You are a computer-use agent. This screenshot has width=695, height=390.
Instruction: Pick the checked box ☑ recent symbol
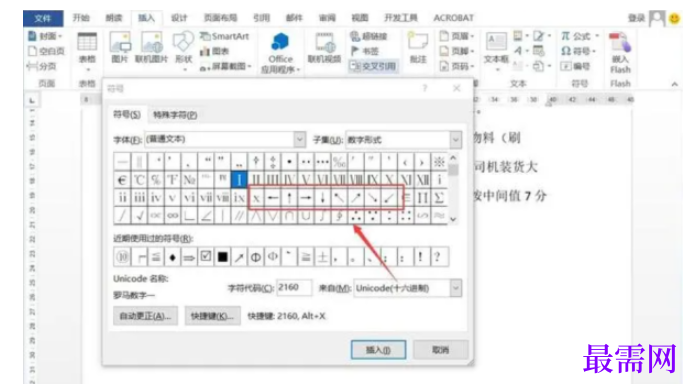(206, 257)
